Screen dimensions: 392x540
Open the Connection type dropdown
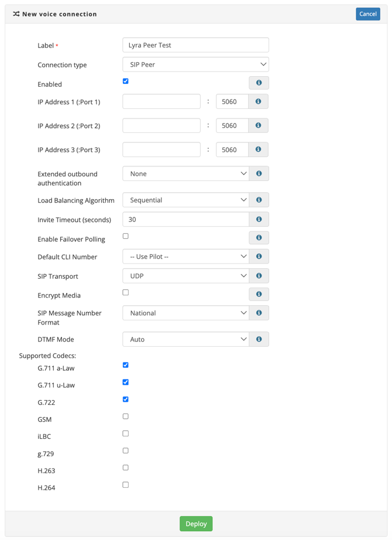[195, 64]
